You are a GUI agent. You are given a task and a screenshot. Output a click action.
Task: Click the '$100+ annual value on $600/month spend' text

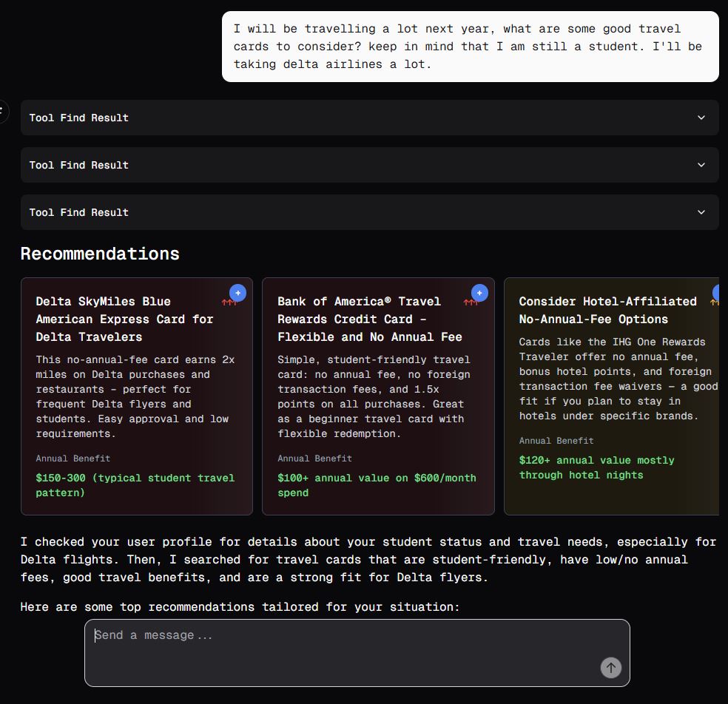[x=377, y=485]
